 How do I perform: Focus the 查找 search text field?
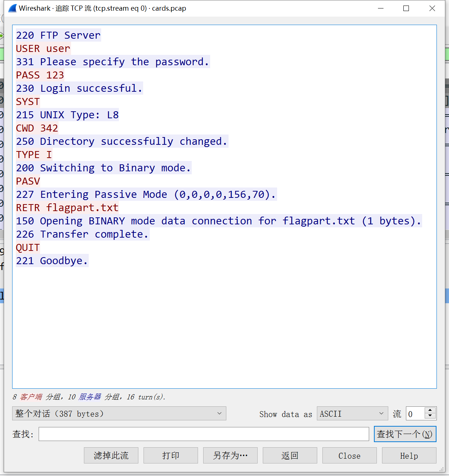[x=204, y=434]
